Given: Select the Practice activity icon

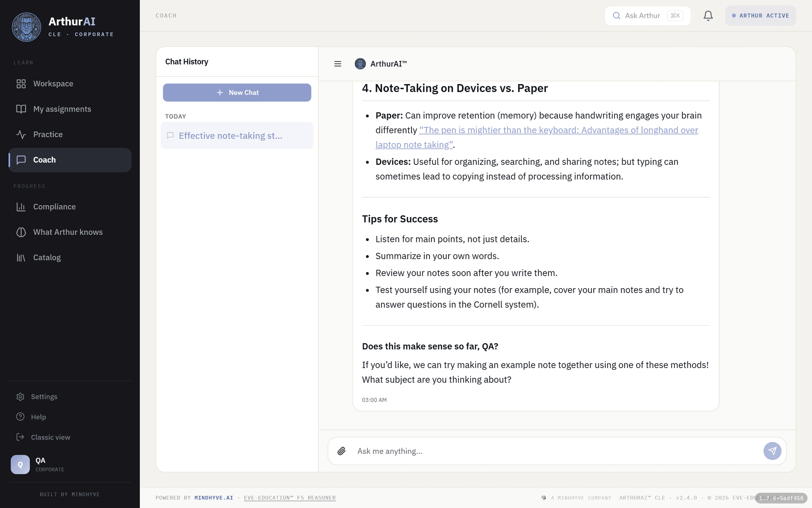Looking at the screenshot, I should (21, 134).
